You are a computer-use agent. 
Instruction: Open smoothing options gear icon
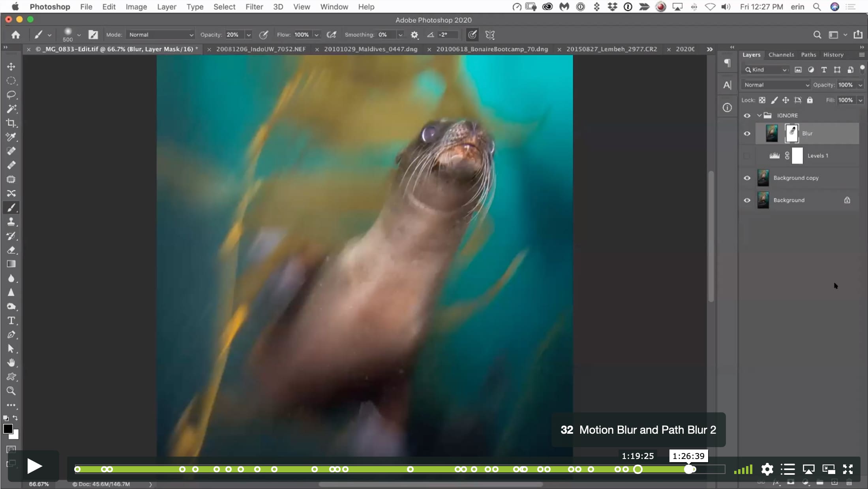coord(414,35)
